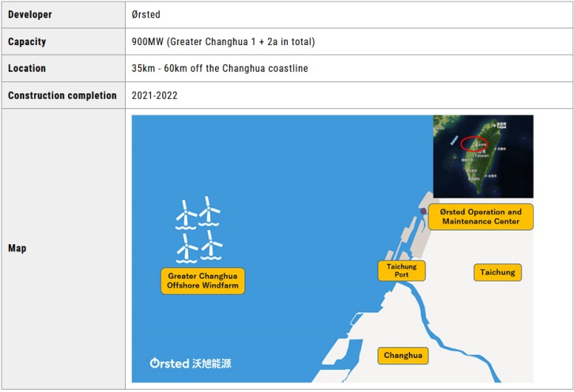
Task: Click the top-left wind turbine icon
Action: pyautogui.click(x=187, y=213)
